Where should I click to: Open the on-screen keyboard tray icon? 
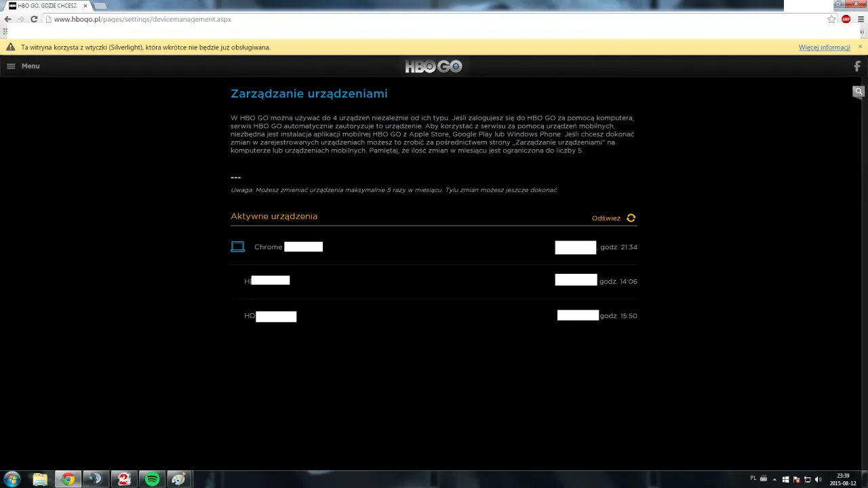pyautogui.click(x=764, y=479)
